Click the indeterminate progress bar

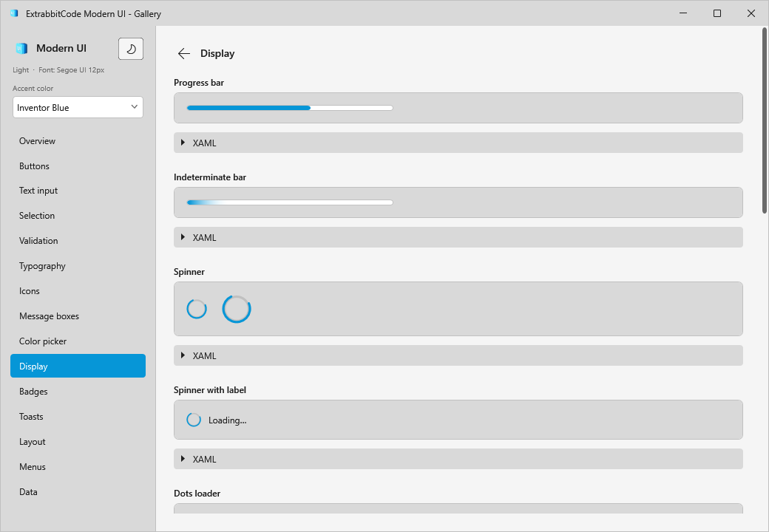click(x=290, y=202)
